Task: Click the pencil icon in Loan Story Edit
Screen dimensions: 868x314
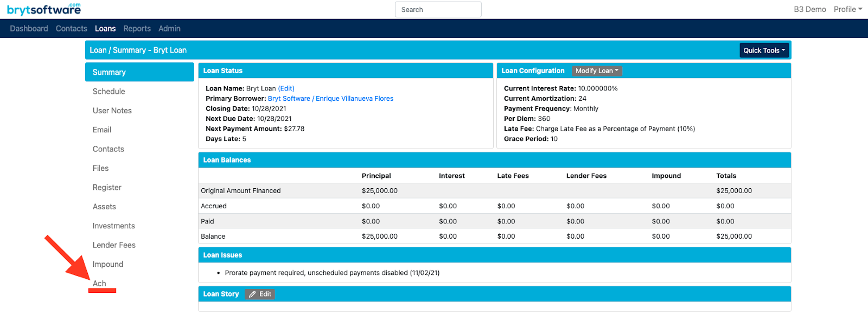Action: (x=252, y=294)
